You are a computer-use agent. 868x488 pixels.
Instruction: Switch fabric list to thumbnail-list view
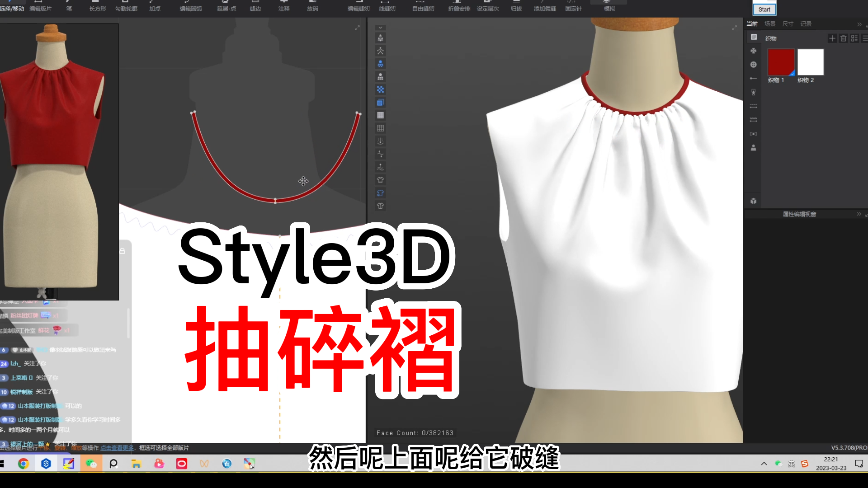(x=854, y=38)
